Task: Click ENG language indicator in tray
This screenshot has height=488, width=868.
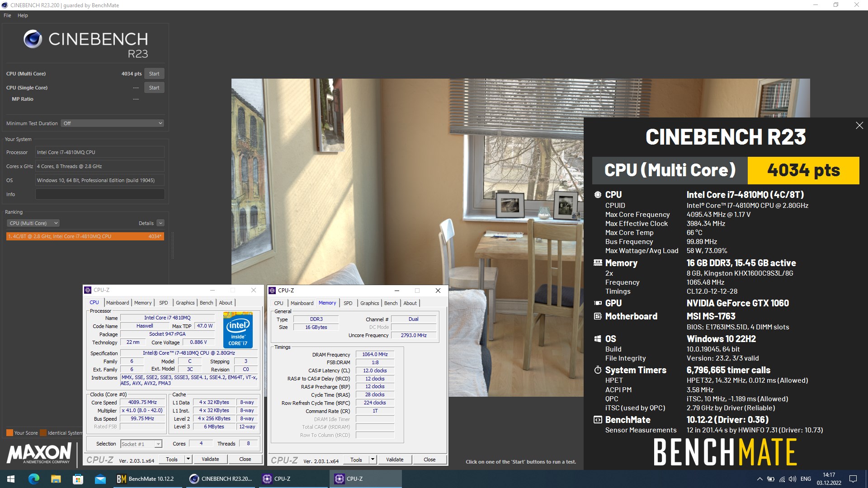Action: pos(806,479)
